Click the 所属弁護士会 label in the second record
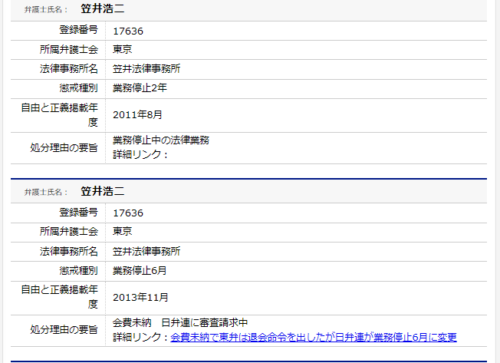The image size is (500, 363). [69, 231]
